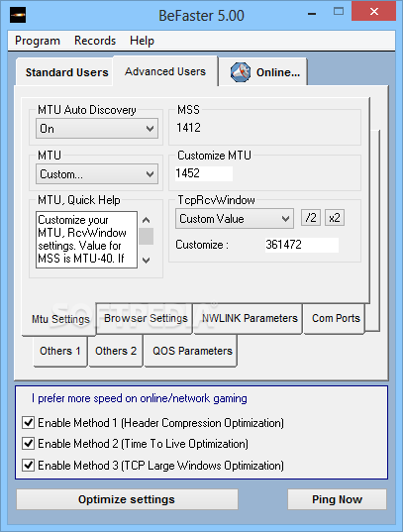
Task: Toggle Enable Method 3 TCP Large Windows checkbox
Action: (x=28, y=466)
